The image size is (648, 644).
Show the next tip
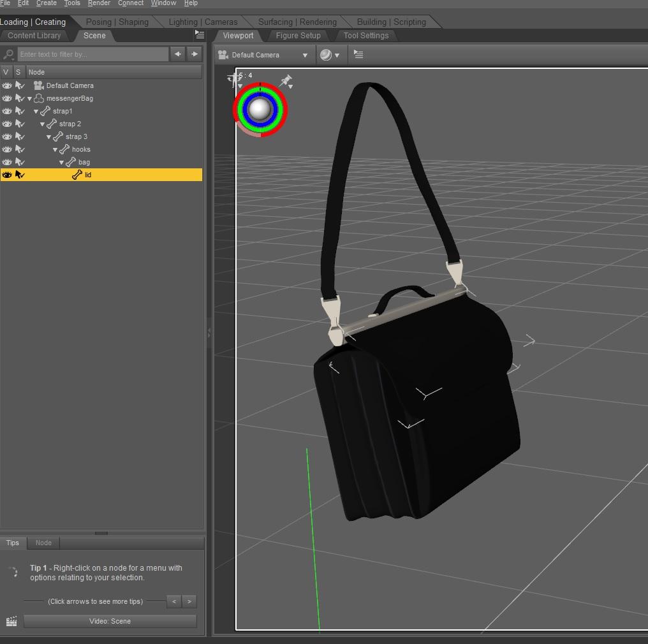point(189,601)
